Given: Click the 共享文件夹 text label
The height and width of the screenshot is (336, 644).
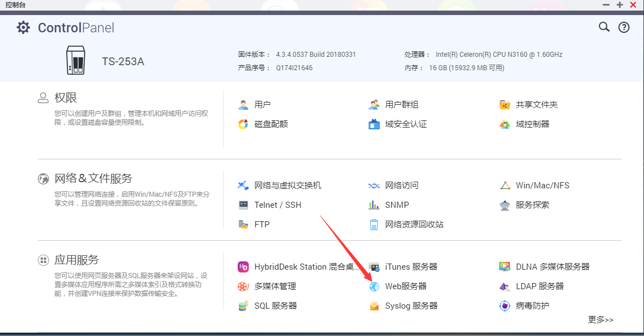Looking at the screenshot, I should click(x=537, y=105).
